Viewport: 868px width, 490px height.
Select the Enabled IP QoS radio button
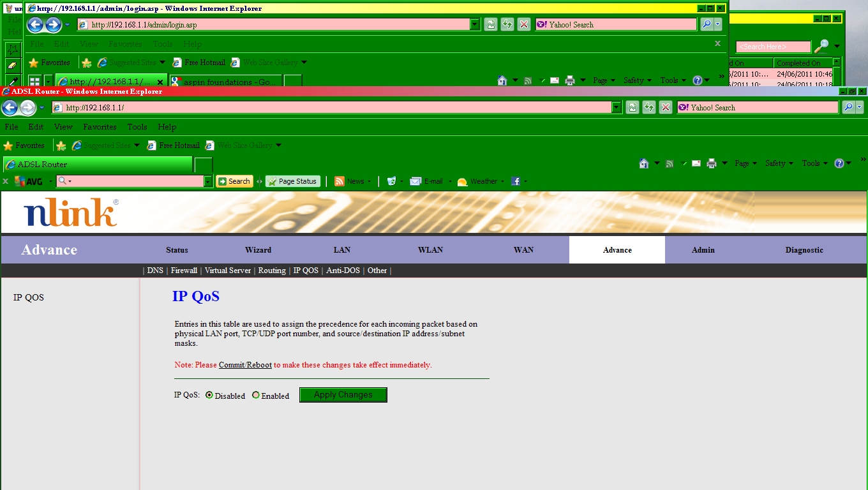tap(256, 396)
